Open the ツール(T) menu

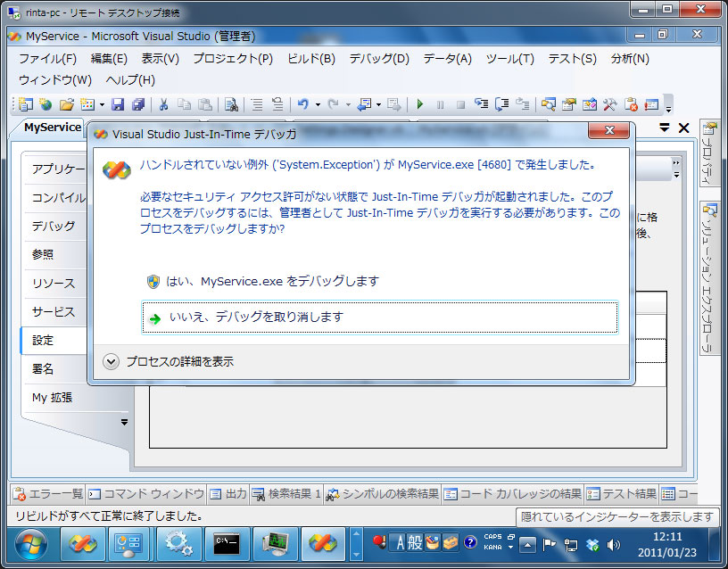pyautogui.click(x=509, y=59)
